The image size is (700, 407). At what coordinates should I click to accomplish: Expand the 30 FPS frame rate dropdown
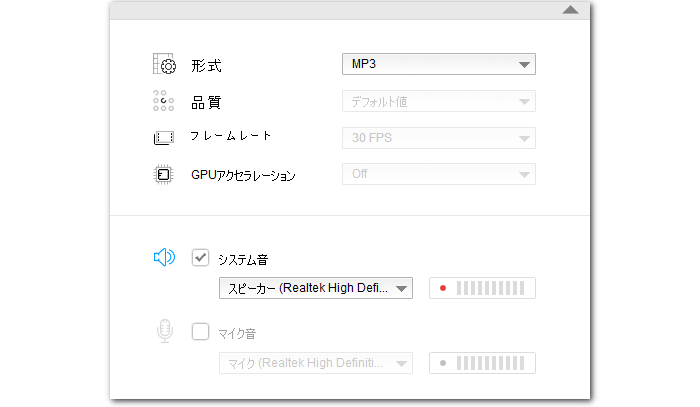point(438,137)
